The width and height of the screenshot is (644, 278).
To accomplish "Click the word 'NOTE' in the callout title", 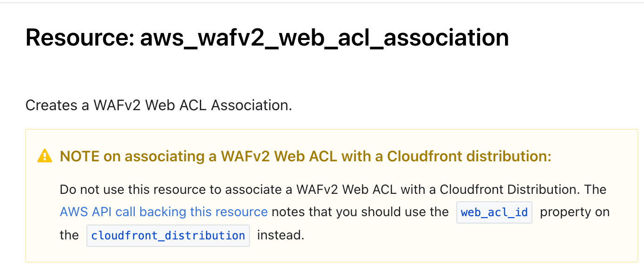I will (x=80, y=156).
